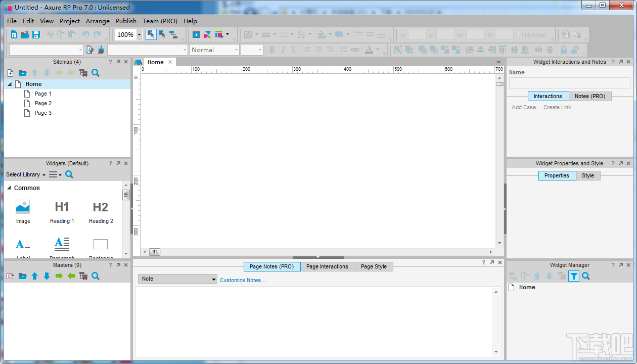Search pages in the Sitemap panel

[x=96, y=73]
